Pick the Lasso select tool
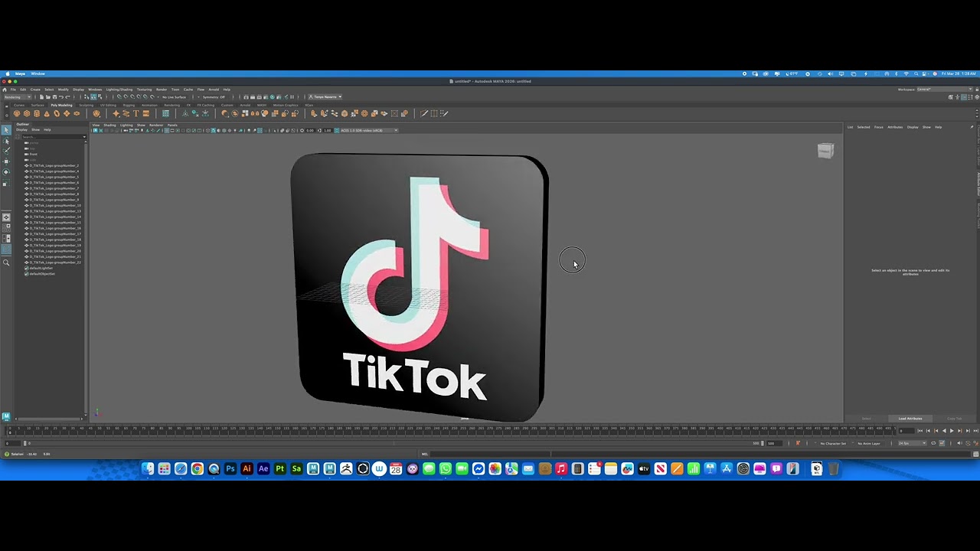 6,141
